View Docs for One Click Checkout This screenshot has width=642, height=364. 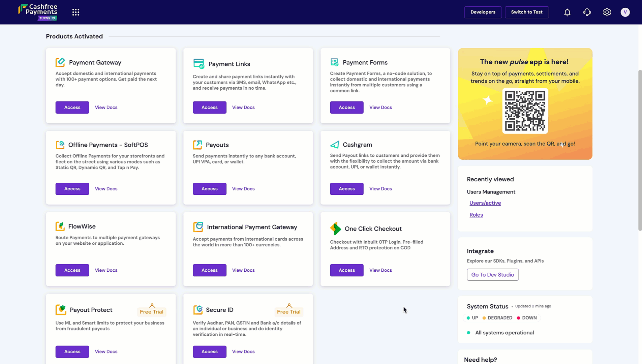click(380, 270)
